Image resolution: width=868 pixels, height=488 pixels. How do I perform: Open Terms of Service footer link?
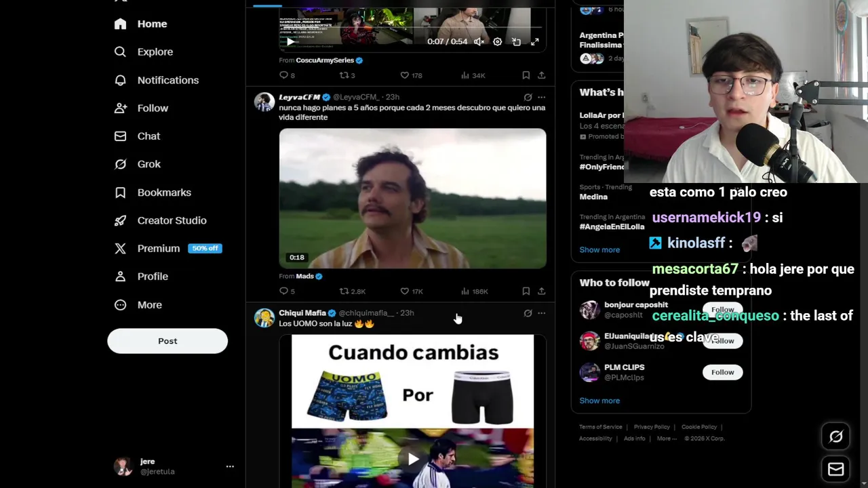coord(600,427)
